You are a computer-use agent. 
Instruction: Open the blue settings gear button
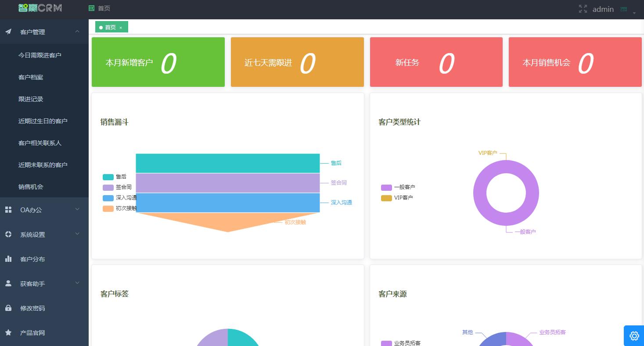click(x=634, y=336)
